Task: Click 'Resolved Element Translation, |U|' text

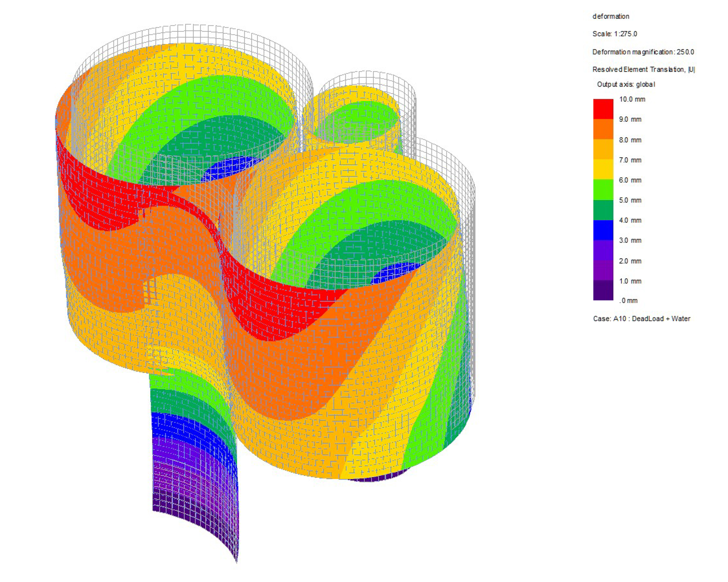Action: click(x=643, y=70)
